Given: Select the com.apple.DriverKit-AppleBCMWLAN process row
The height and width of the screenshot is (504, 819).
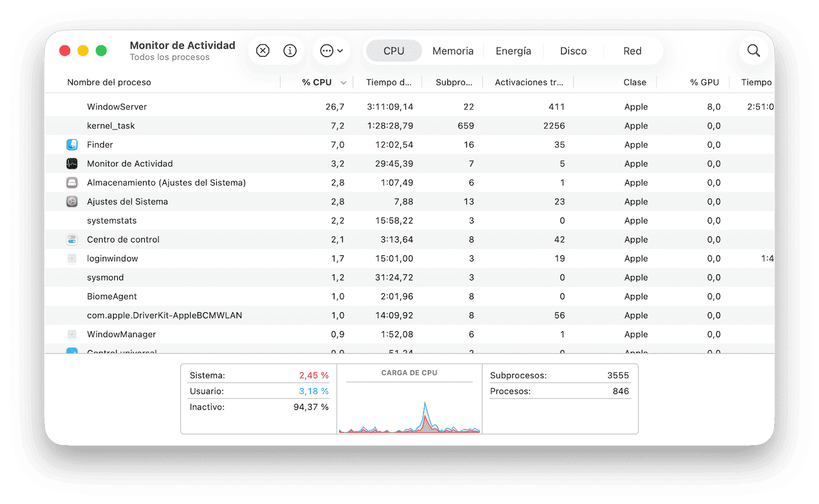Looking at the screenshot, I should pos(409,315).
